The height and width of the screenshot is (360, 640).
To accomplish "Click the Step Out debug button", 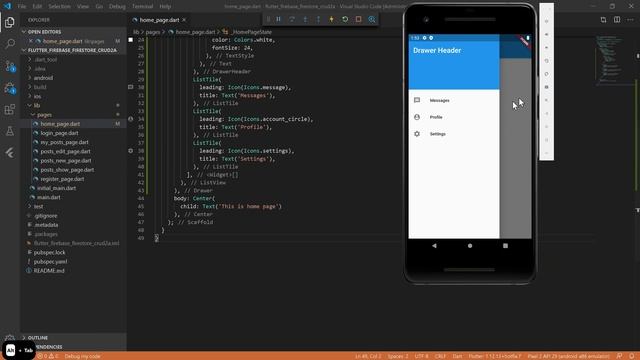I will pyautogui.click(x=318, y=19).
